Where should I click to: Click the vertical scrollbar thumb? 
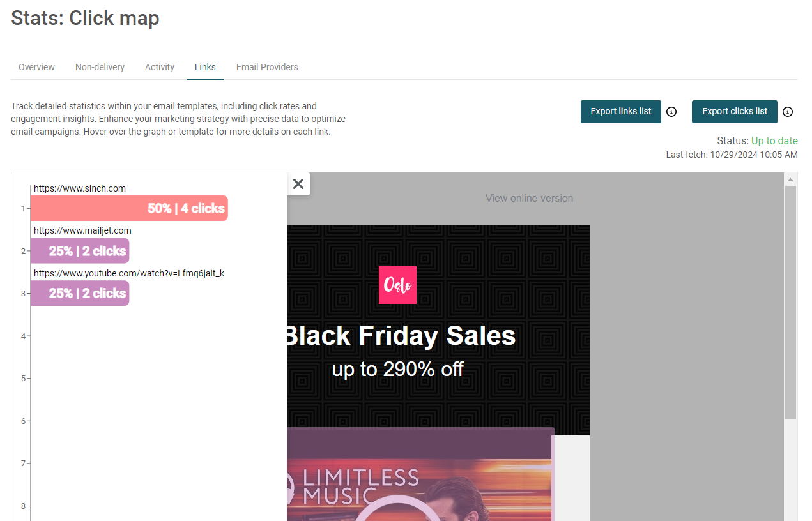pos(790,302)
